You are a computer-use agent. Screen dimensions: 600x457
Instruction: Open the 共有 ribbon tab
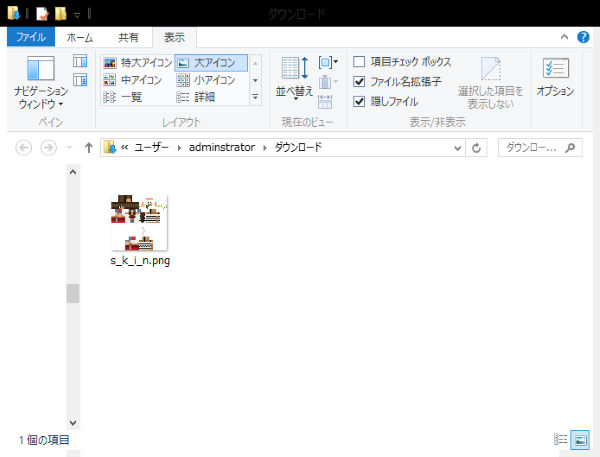(129, 37)
